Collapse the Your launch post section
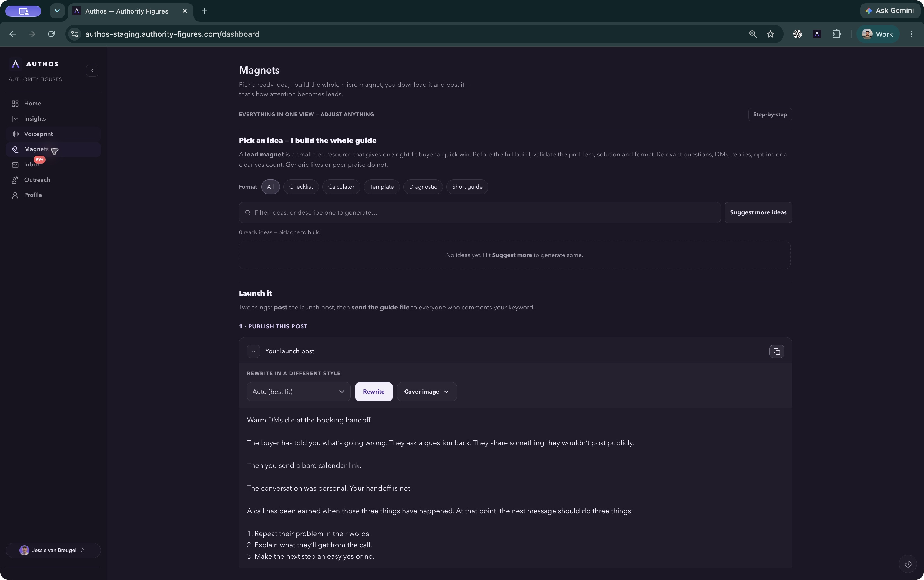The image size is (924, 580). [x=253, y=351]
